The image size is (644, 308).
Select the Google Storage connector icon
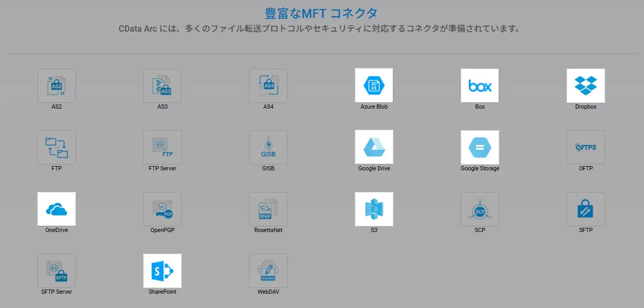[x=480, y=147]
